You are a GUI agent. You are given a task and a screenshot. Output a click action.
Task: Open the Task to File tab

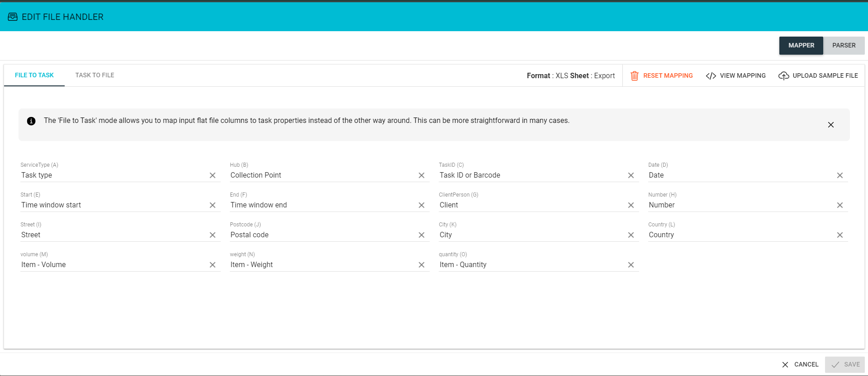coord(95,75)
